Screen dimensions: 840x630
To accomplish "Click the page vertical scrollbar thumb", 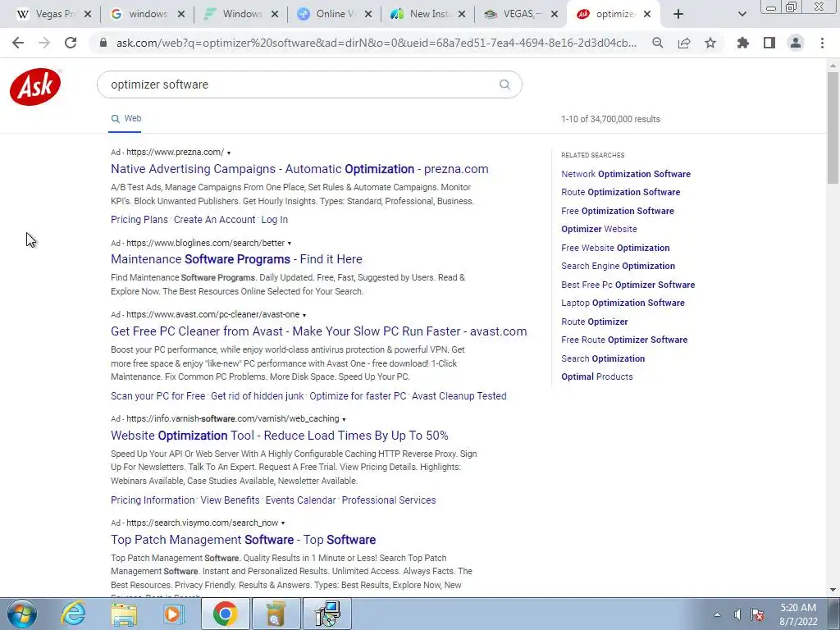I will (833, 127).
